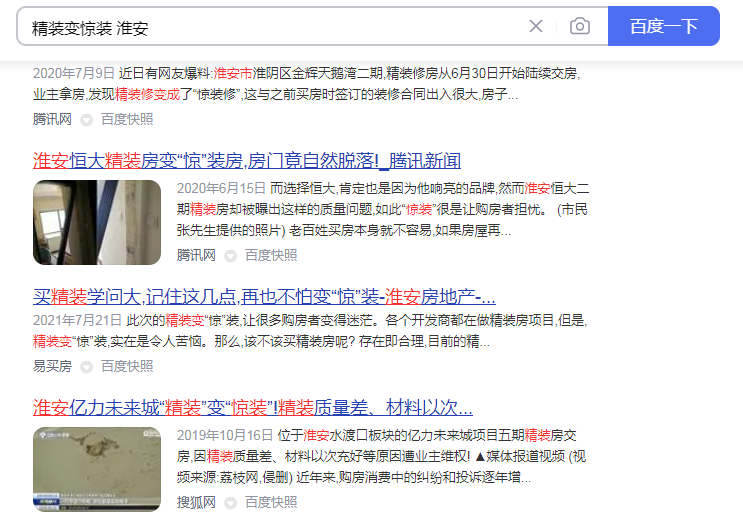
Task: Click the 亿力未来城 wall damage thumbnail
Action: [x=97, y=469]
